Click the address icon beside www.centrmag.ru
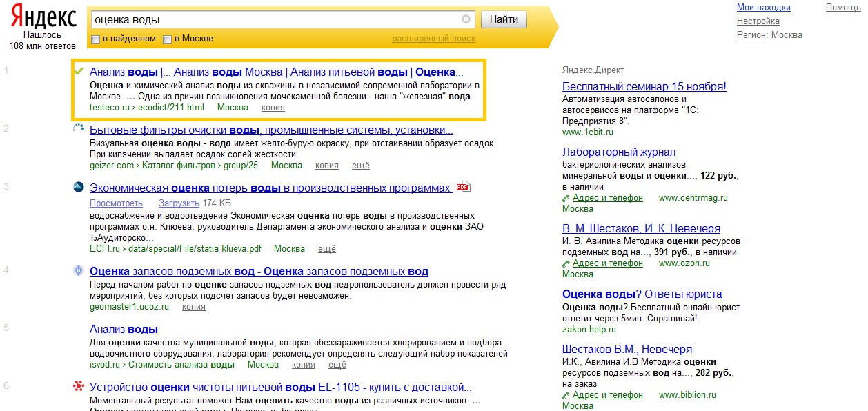The height and width of the screenshot is (411, 868). point(566,198)
